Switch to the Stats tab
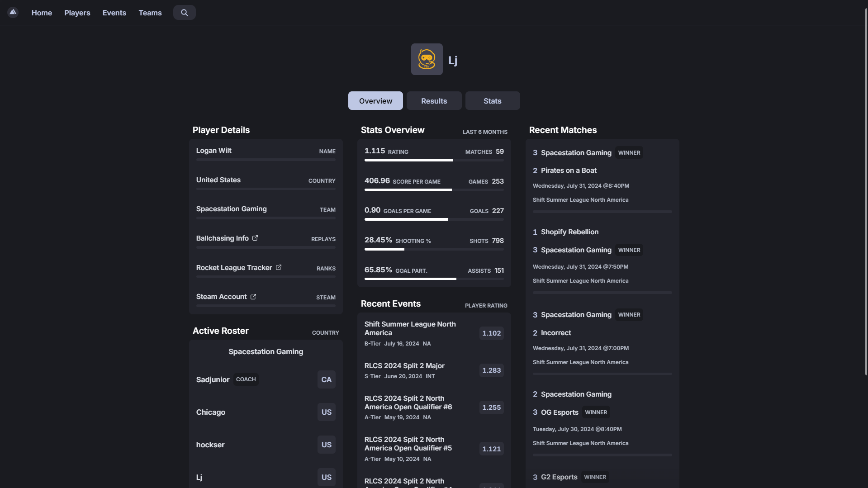 (492, 101)
